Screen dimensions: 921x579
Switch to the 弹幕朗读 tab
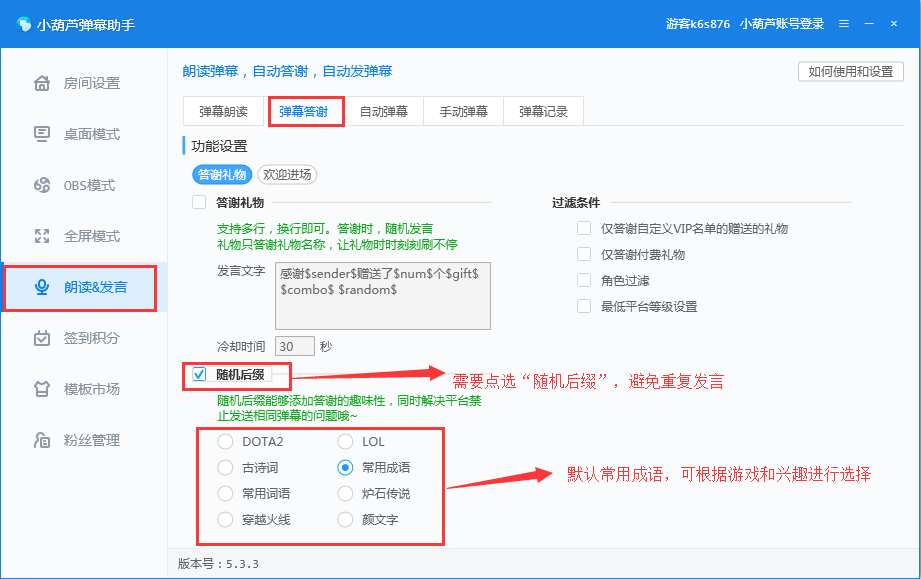coord(223,111)
